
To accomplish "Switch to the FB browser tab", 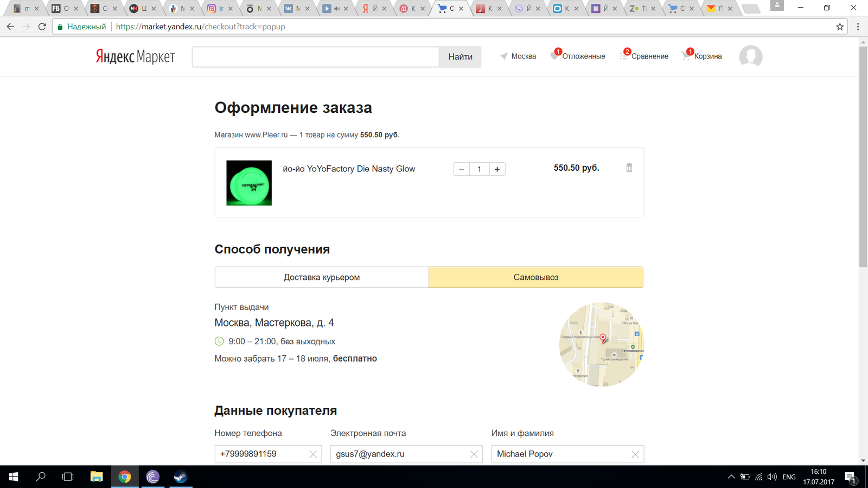I will coord(65,8).
